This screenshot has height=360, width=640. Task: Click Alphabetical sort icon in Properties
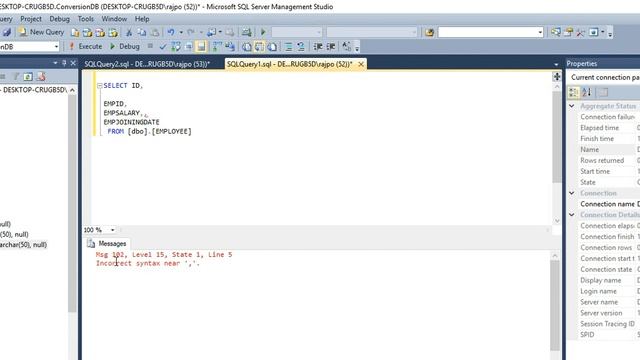pos(587,92)
